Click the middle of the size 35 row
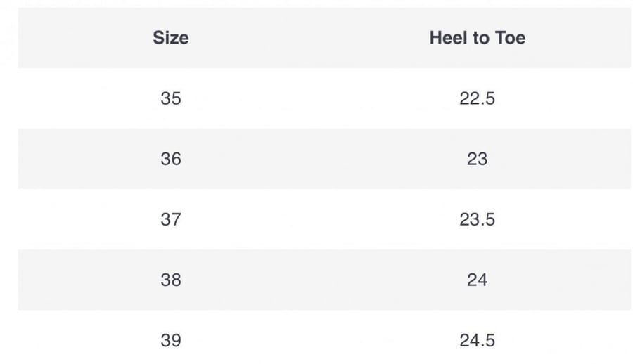The image size is (633, 364). [324, 98]
